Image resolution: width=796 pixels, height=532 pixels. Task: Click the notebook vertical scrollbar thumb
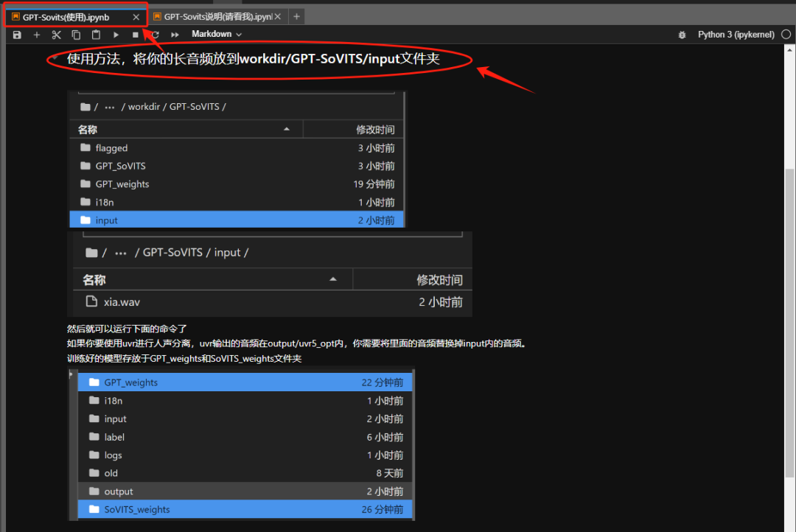click(x=789, y=322)
